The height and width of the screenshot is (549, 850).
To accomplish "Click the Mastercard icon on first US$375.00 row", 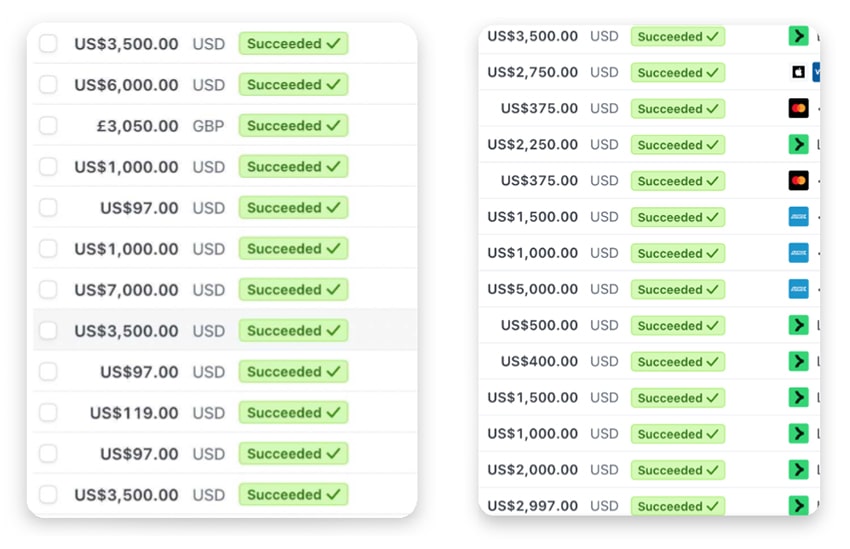I will (x=798, y=108).
